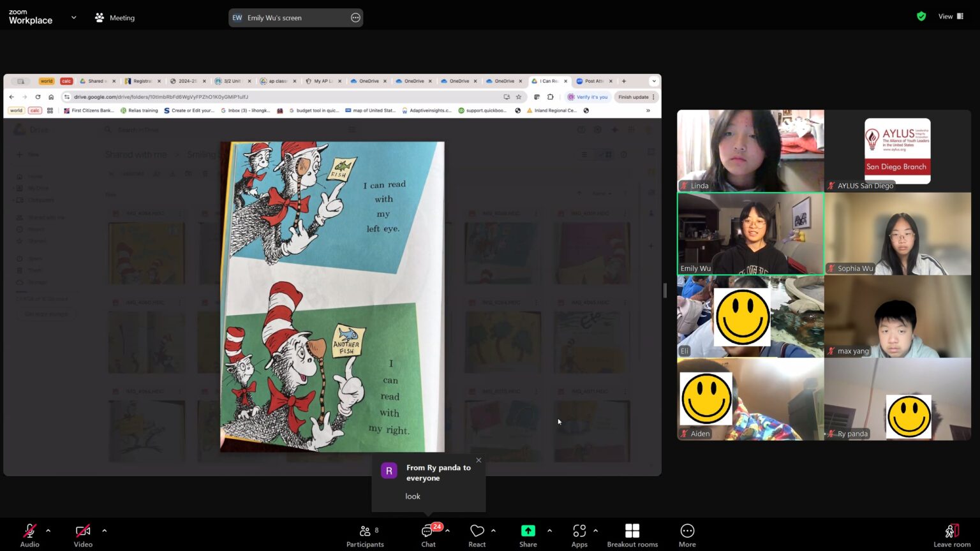Open share options arrow next to Share
Viewport: 980px width, 551px height.
point(549,531)
